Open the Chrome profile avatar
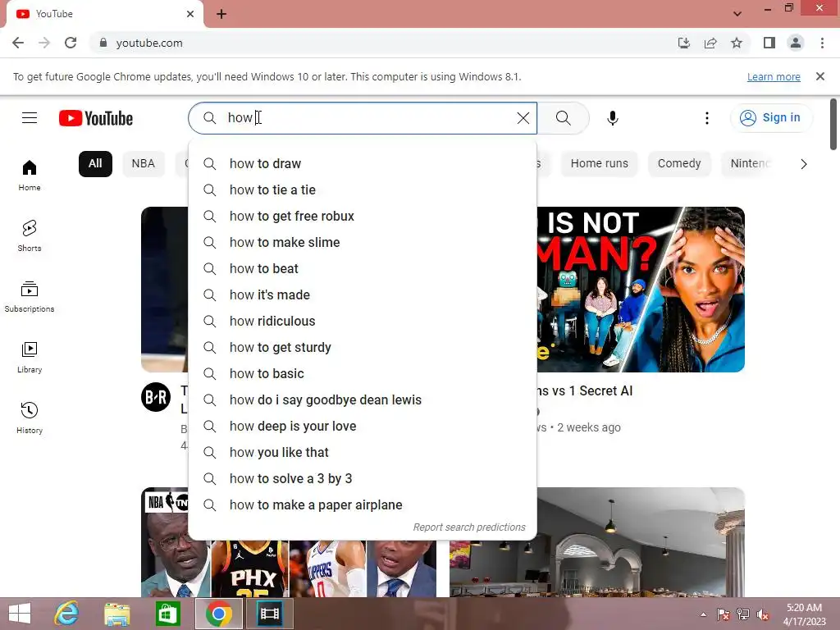Image resolution: width=840 pixels, height=630 pixels. [x=796, y=43]
